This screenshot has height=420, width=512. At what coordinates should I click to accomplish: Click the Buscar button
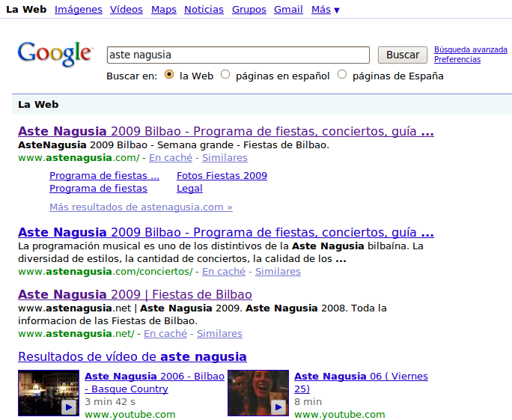click(x=403, y=55)
